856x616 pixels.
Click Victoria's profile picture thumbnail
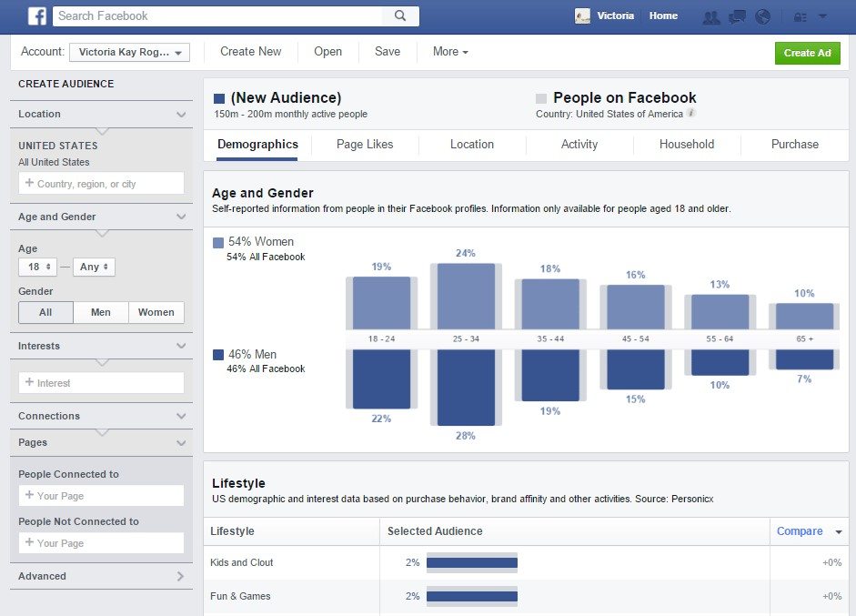pos(582,15)
